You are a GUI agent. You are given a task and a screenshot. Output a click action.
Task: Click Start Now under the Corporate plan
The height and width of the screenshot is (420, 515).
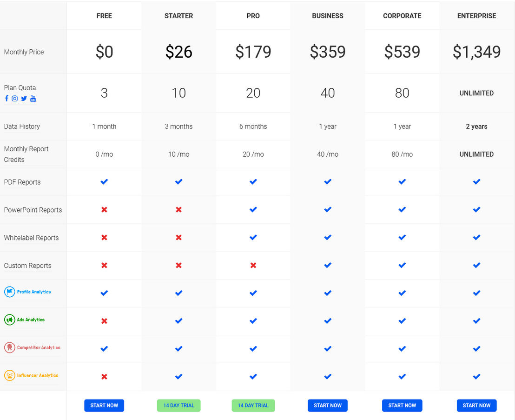tap(402, 406)
